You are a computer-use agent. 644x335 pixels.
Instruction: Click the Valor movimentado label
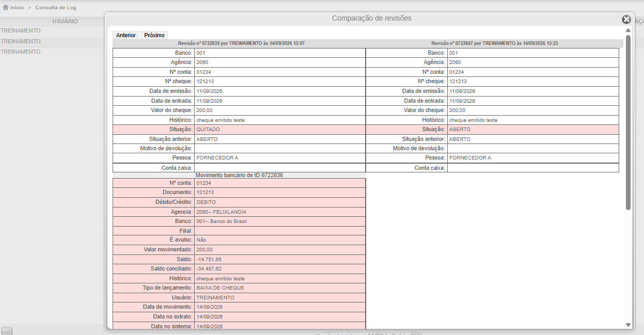(x=168, y=250)
